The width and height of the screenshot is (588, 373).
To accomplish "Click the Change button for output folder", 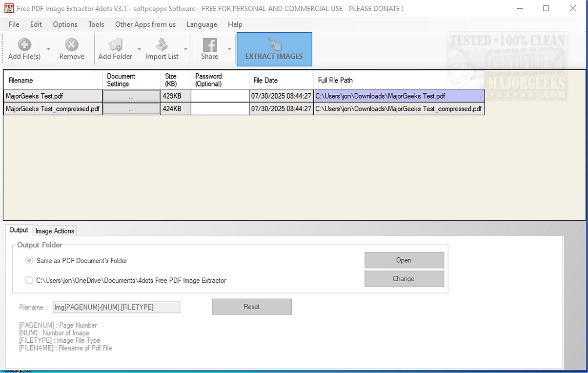I will coord(404,278).
